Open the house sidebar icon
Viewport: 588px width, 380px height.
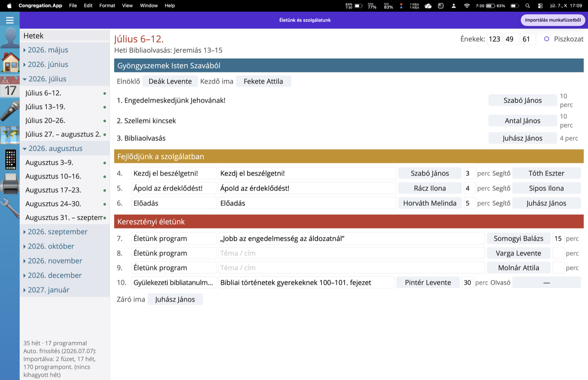pos(10,62)
